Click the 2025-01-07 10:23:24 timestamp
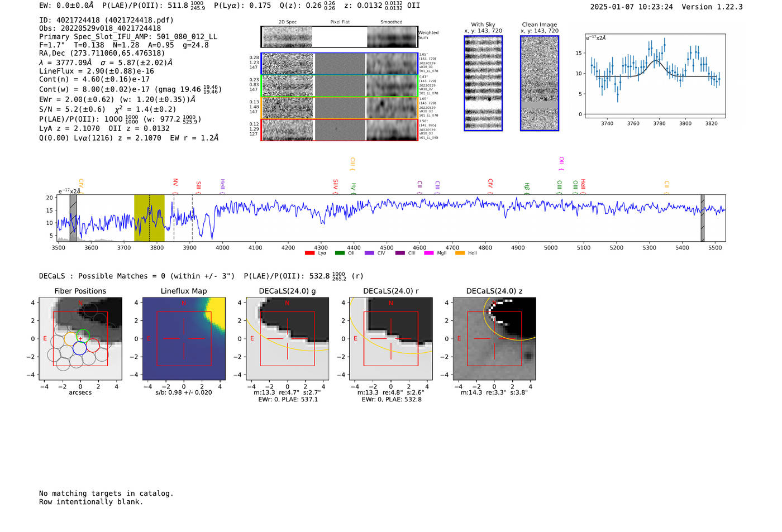 pos(632,7)
